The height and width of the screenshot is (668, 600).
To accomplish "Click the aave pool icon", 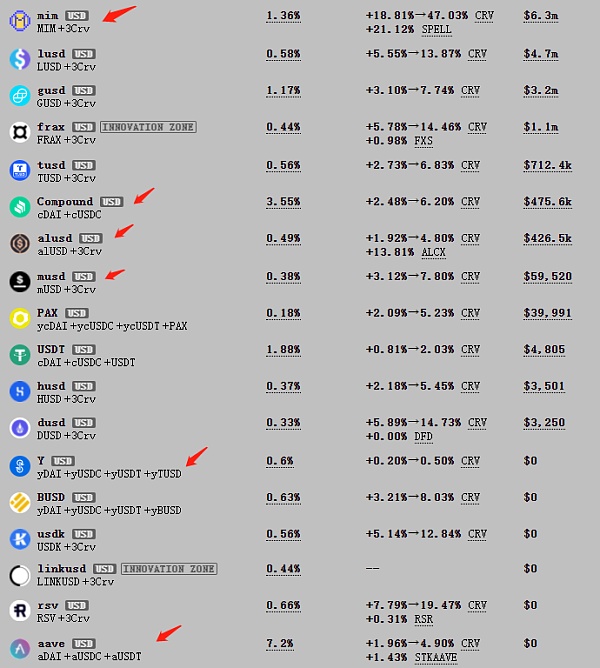I will tap(20, 649).
